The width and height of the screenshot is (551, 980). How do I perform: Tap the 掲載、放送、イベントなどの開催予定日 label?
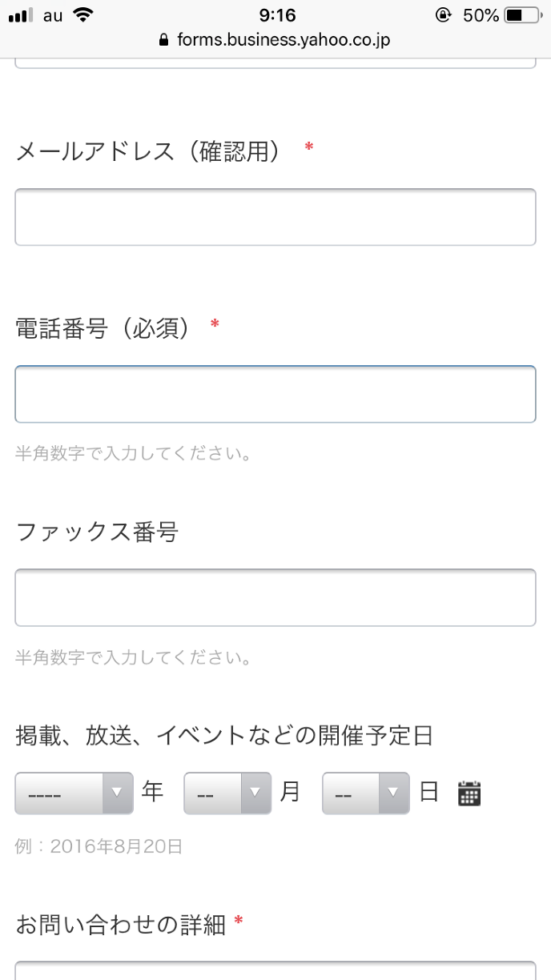click(224, 735)
